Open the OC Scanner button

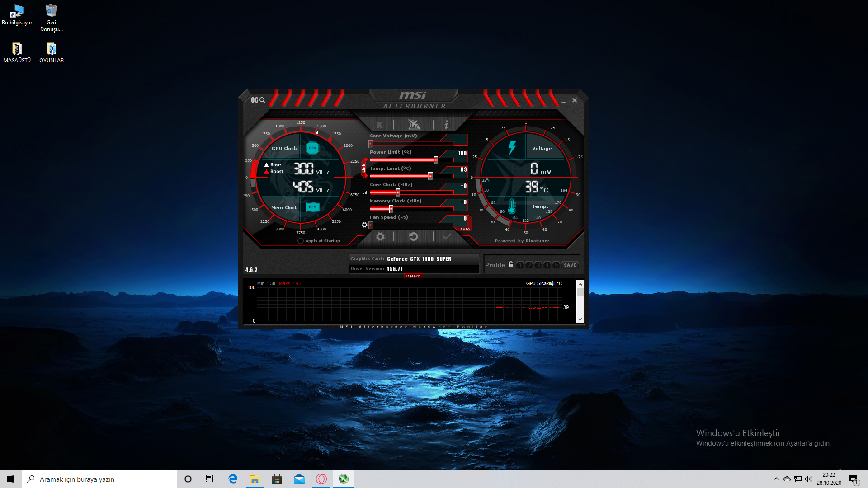[x=258, y=100]
